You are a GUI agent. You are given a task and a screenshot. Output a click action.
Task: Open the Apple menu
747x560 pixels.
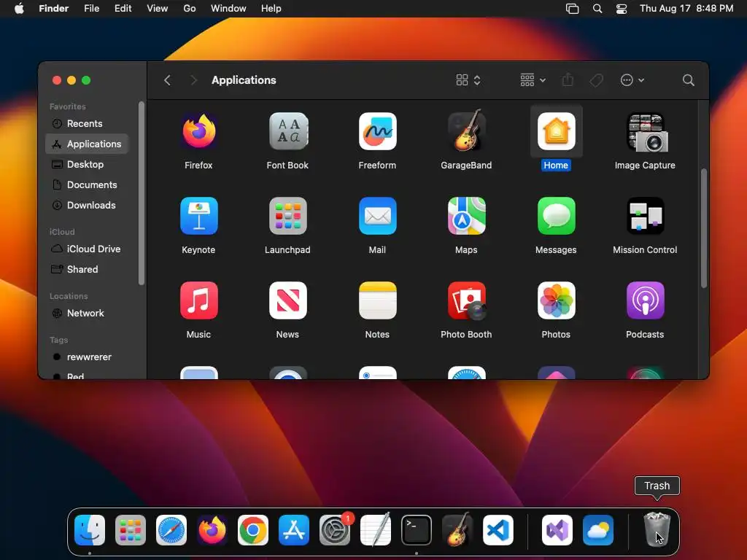pyautogui.click(x=19, y=9)
